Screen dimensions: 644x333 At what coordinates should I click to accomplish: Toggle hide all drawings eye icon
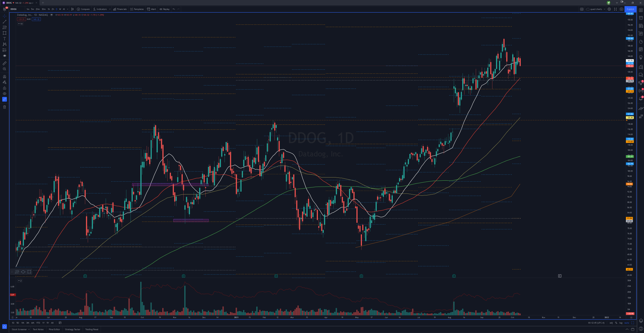click(x=4, y=94)
